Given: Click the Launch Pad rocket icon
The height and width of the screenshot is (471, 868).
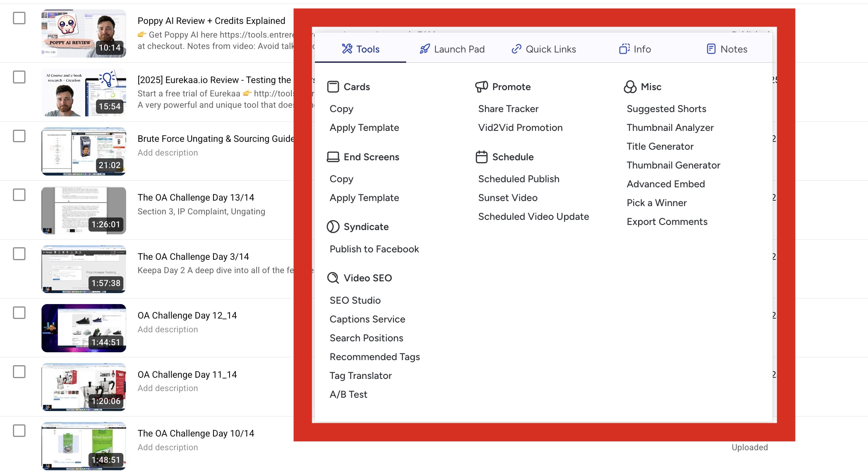Looking at the screenshot, I should (x=425, y=49).
